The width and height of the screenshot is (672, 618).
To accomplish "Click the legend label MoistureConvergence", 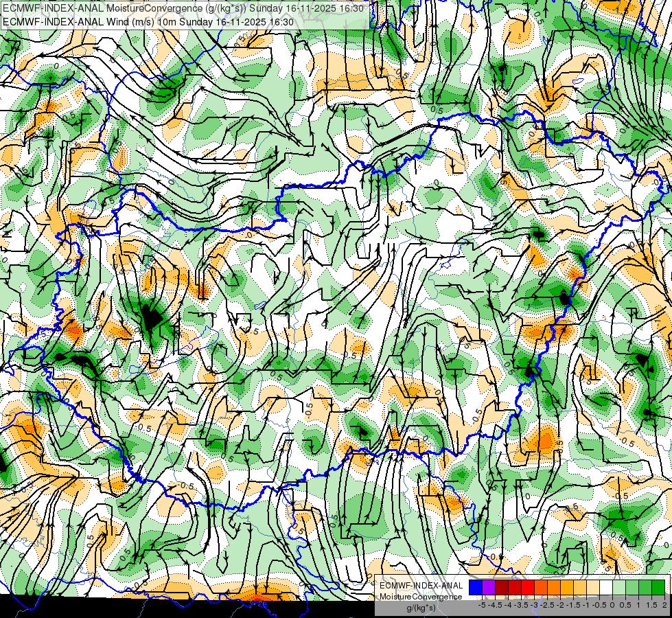I will point(421,597).
